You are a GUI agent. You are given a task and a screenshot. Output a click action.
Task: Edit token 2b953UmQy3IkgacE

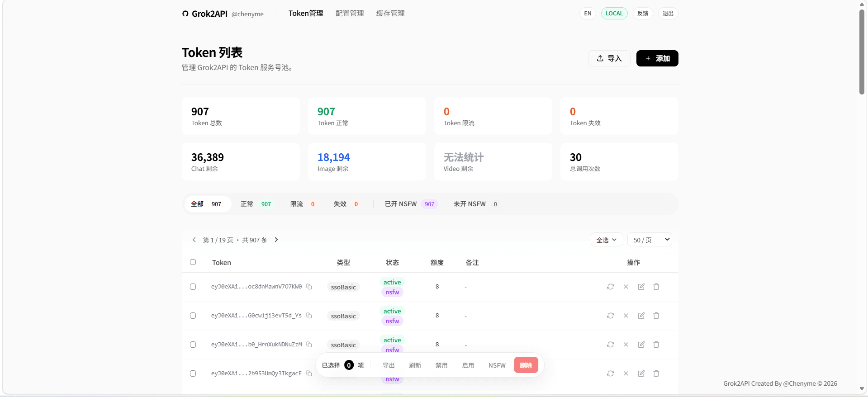tap(641, 373)
